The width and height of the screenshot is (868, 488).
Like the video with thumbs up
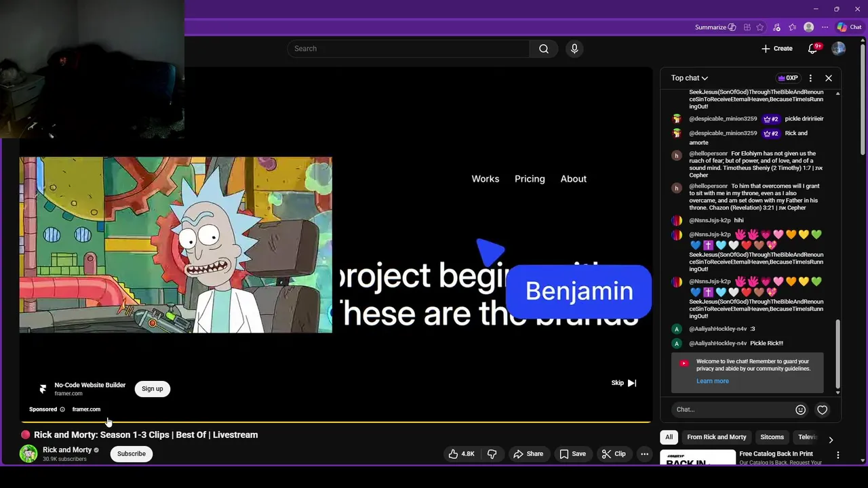(x=461, y=454)
